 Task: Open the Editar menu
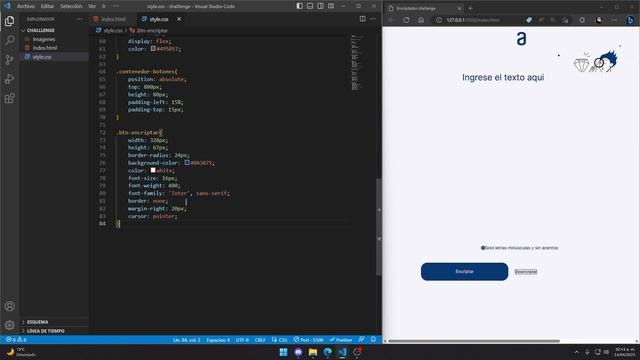pyautogui.click(x=47, y=6)
